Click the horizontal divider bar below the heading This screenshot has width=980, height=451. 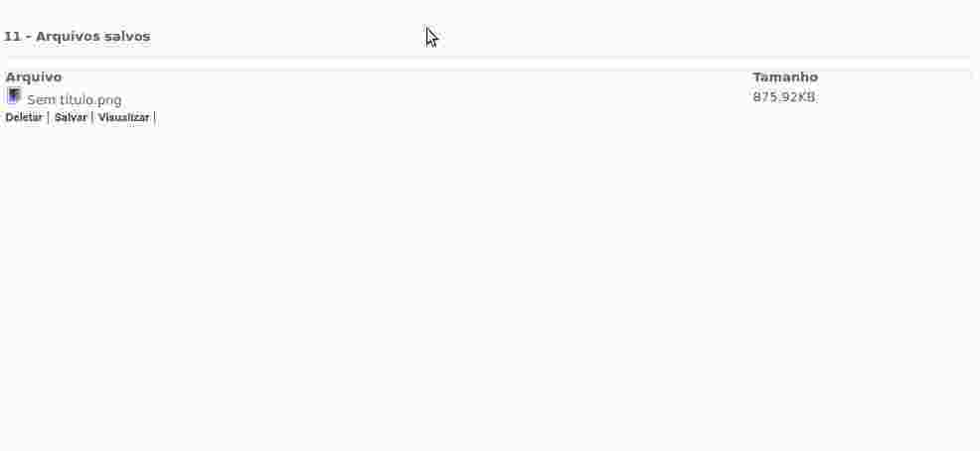pos(489,64)
